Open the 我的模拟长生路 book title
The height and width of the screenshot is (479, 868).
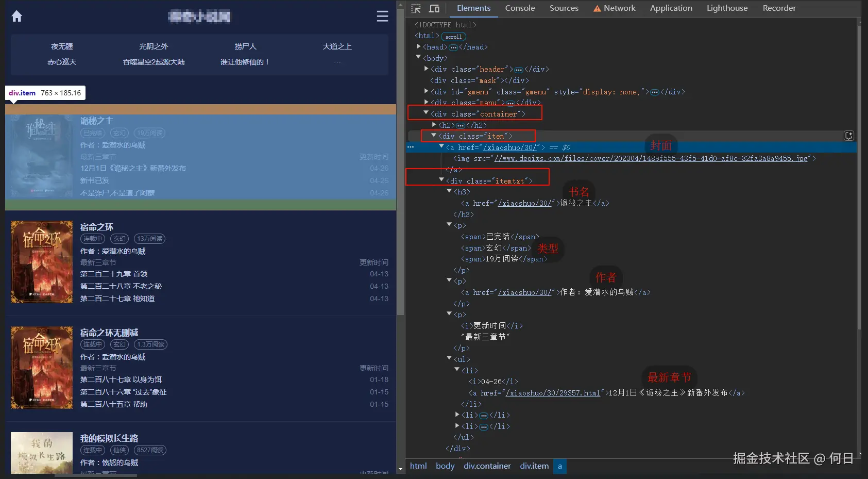pyautogui.click(x=109, y=438)
